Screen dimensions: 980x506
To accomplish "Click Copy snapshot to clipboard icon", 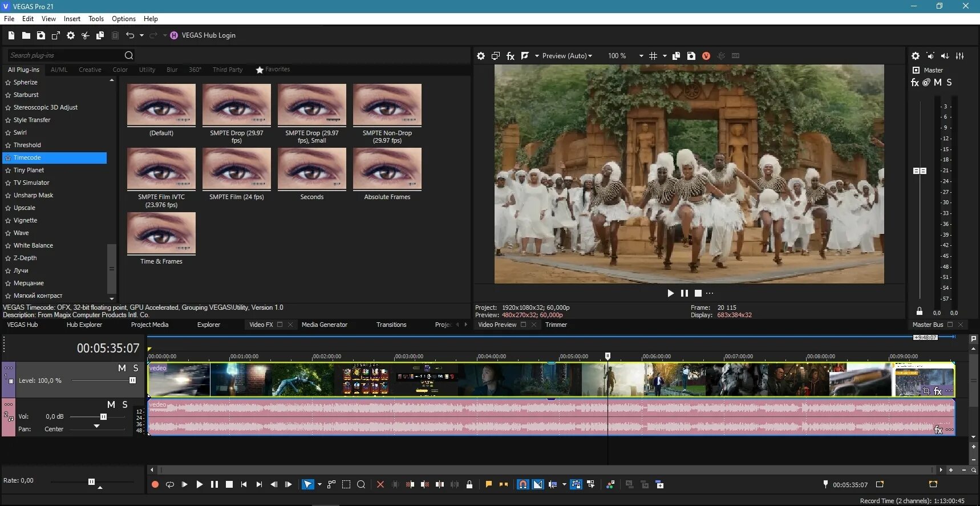I will 677,56.
